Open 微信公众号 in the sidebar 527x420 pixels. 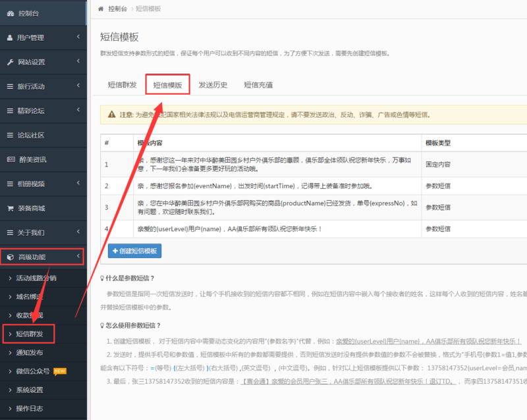pos(34,371)
